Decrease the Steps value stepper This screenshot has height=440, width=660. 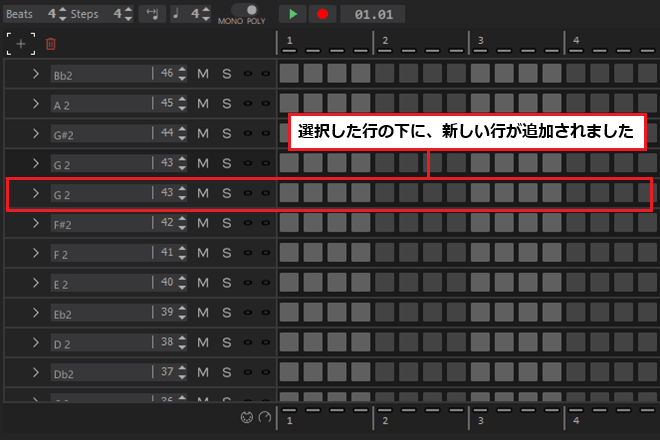pyautogui.click(x=129, y=19)
